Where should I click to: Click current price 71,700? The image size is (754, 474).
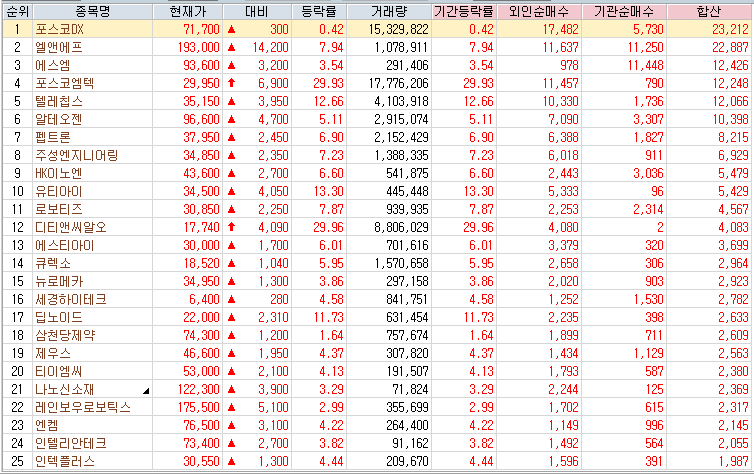[201, 29]
